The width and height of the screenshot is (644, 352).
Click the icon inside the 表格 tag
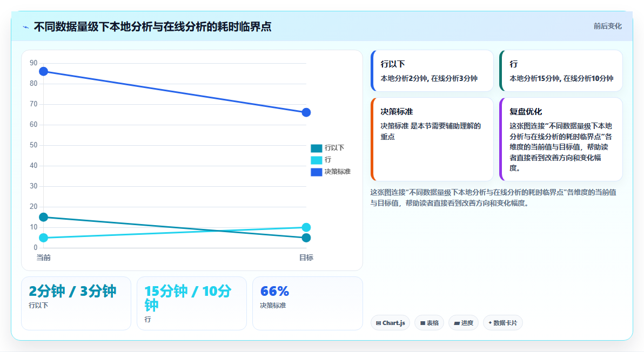tap(422, 323)
